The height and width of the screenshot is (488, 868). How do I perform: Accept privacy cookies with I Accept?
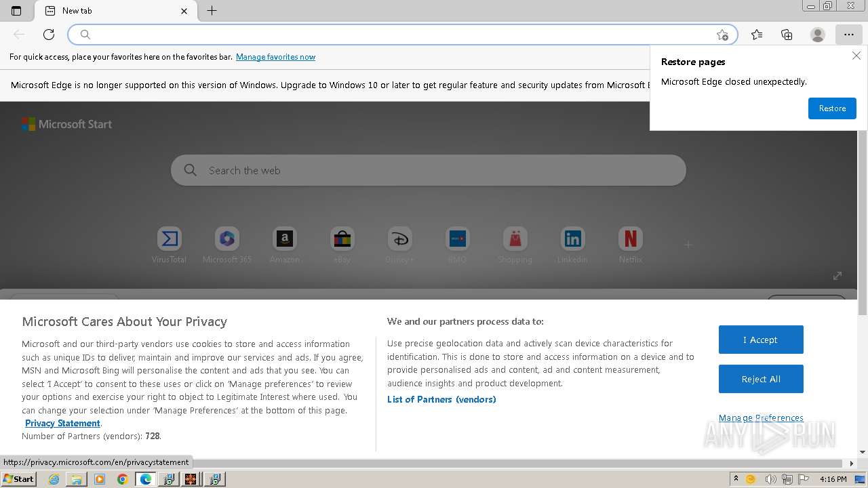[761, 340]
